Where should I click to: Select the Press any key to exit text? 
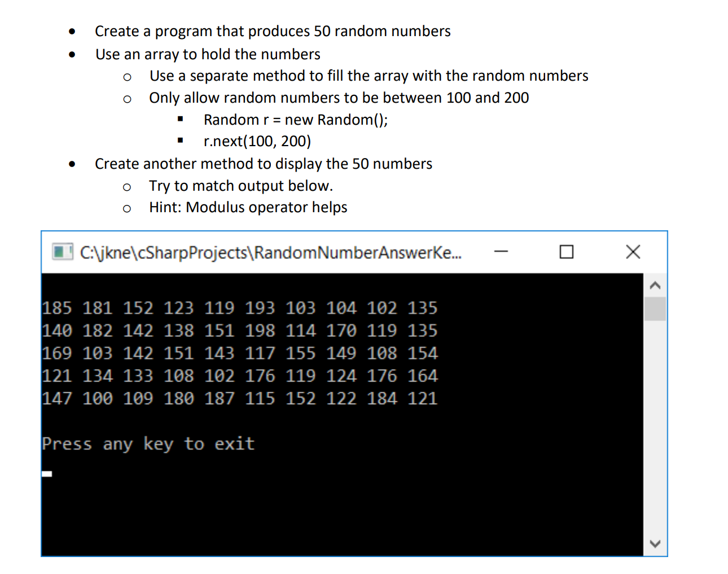coord(148,444)
